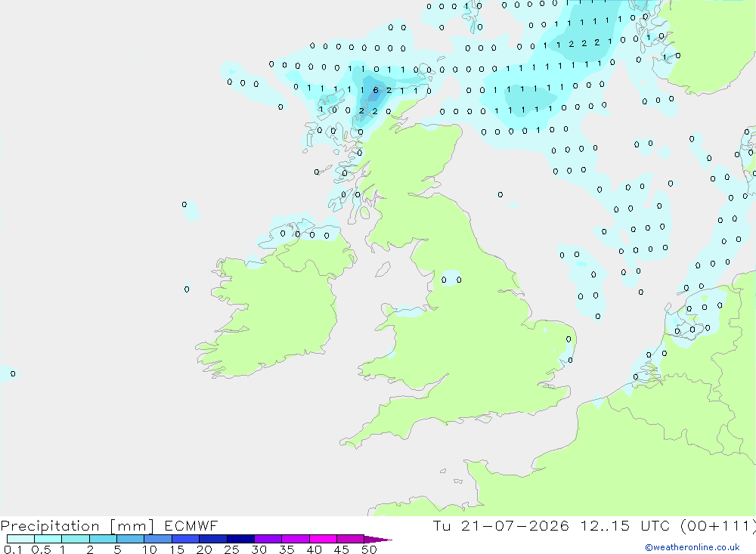756x554 pixels.
Task: Click the '10' legend scale label
Action: (150, 549)
